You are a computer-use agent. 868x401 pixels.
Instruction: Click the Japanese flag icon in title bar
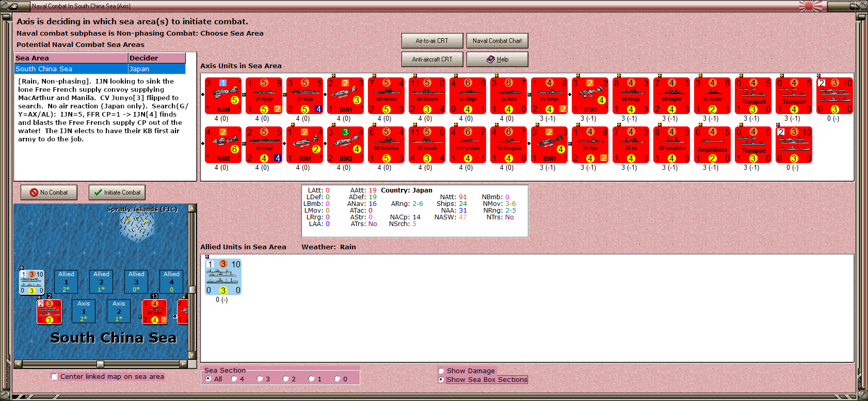[x=810, y=6]
